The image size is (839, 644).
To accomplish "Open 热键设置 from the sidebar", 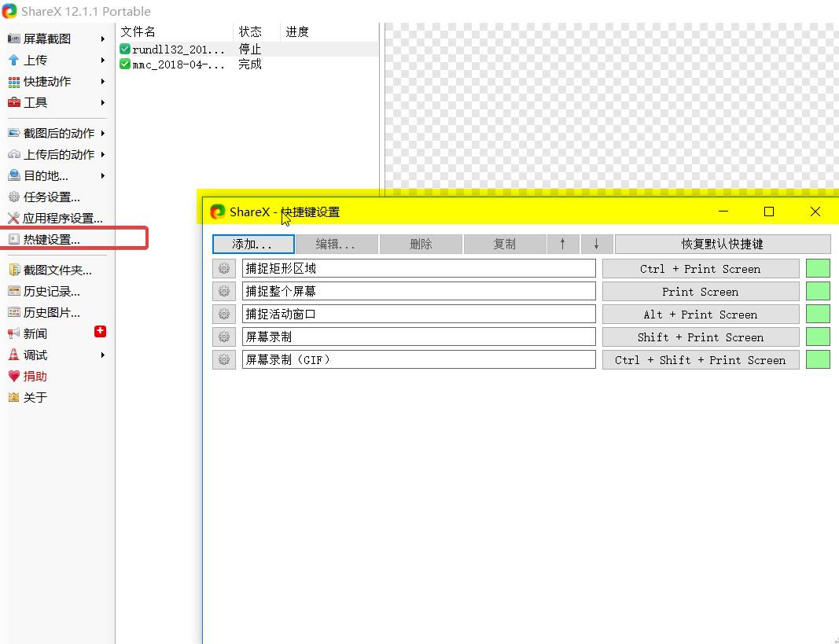I will click(x=51, y=240).
